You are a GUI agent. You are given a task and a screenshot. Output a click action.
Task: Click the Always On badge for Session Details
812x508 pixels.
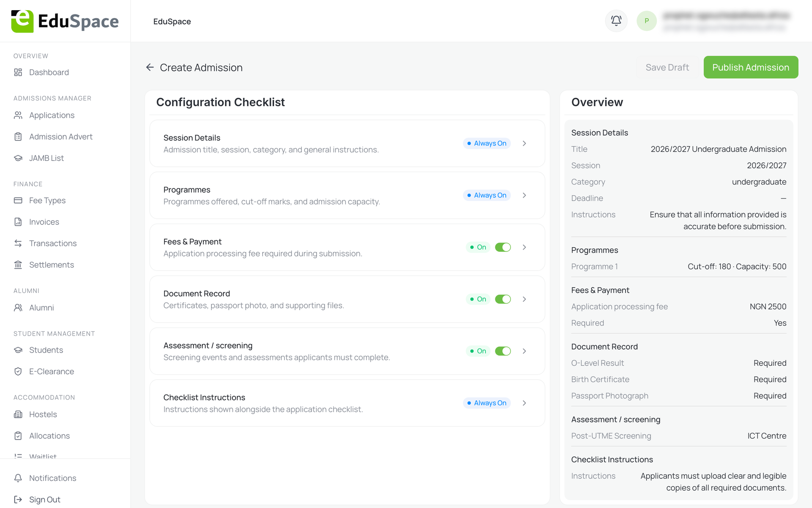point(487,144)
